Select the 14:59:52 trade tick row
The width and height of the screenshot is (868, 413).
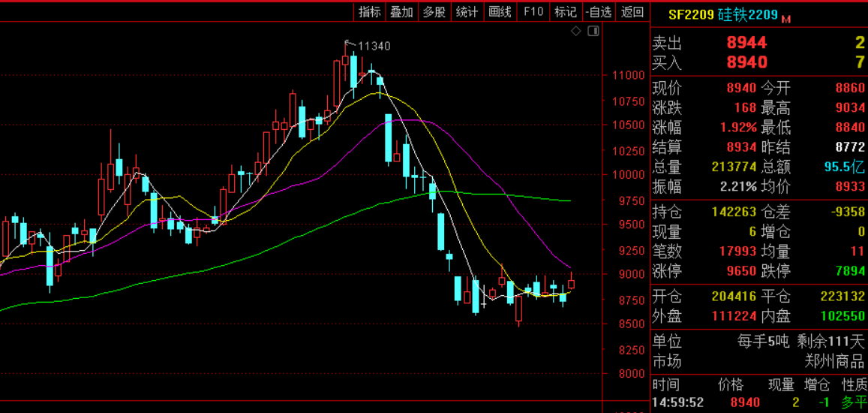(x=677, y=403)
